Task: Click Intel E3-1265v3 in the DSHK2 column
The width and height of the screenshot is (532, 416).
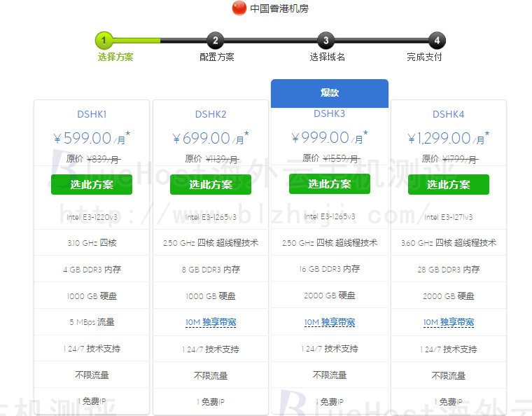Action: 211,217
